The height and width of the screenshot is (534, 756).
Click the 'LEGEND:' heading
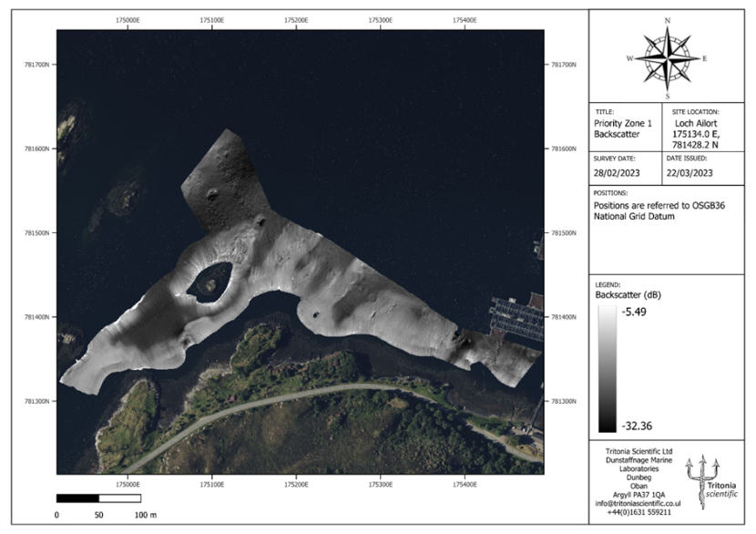(608, 285)
